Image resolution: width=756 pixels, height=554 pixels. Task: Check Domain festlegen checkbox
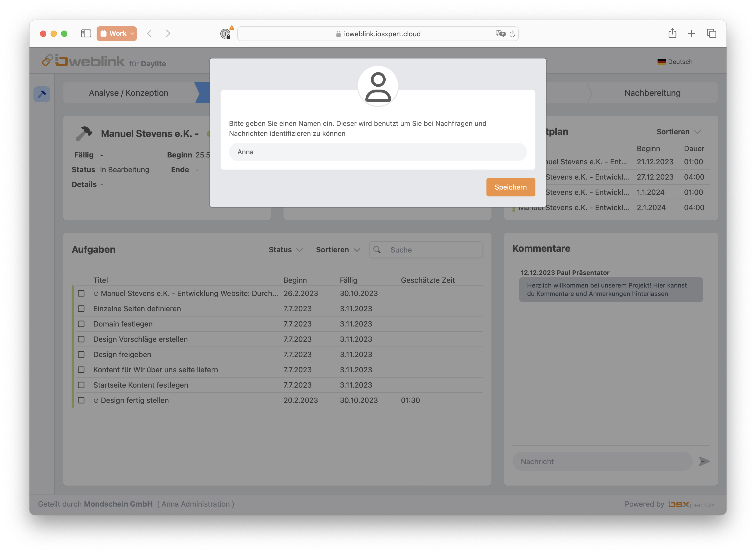click(x=81, y=324)
